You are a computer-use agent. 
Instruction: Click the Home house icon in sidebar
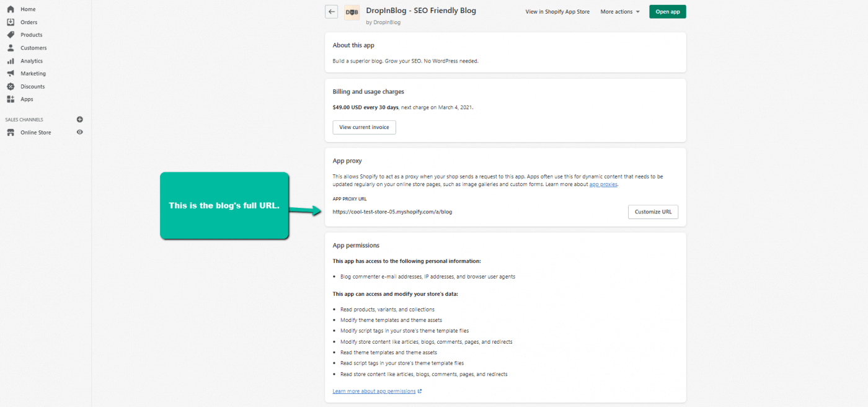pyautogui.click(x=11, y=9)
